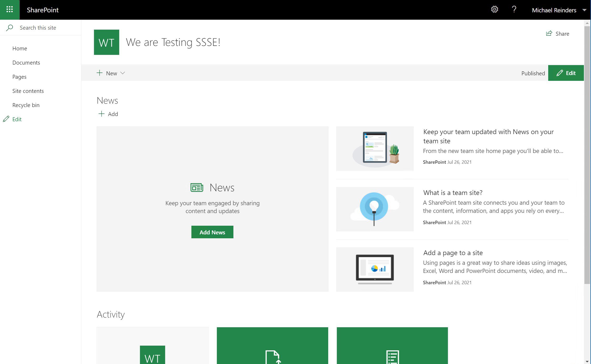Click the newspaper icon in the News placeholder

[197, 187]
